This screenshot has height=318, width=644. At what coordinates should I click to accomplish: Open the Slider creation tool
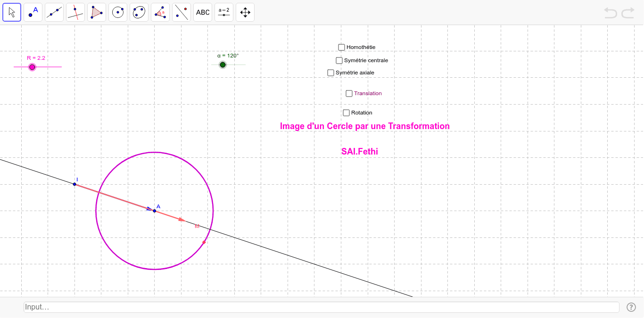point(223,12)
